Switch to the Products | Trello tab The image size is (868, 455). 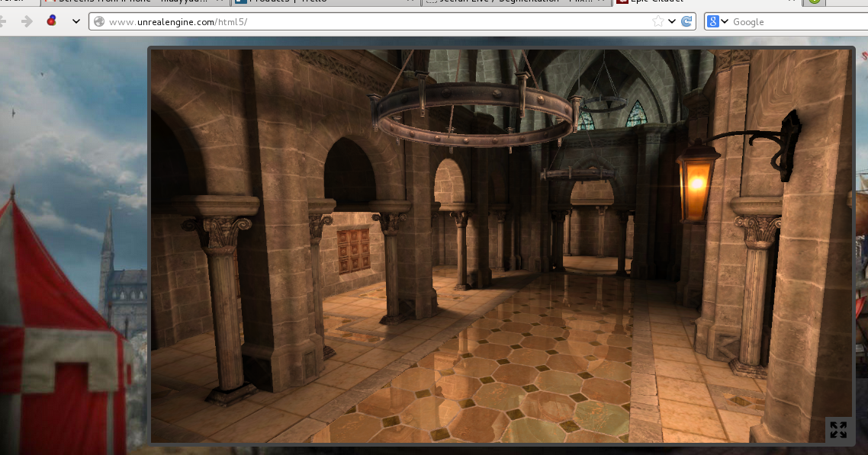pyautogui.click(x=325, y=2)
